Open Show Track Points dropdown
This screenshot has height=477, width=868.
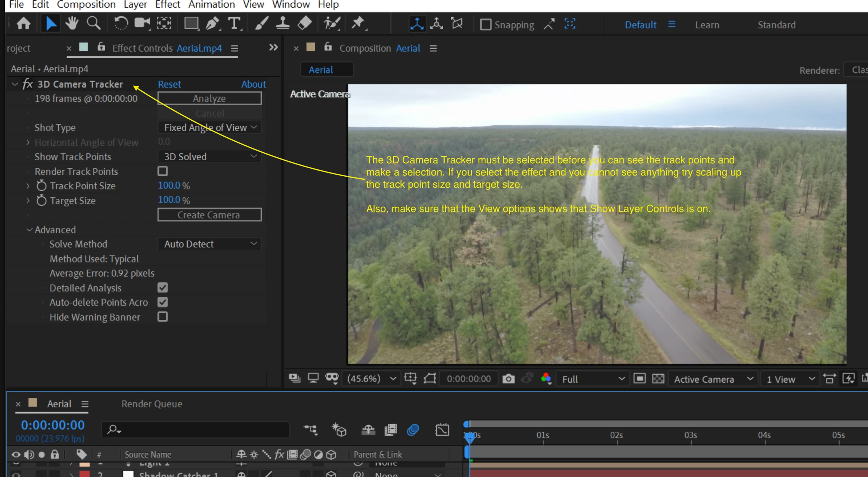pyautogui.click(x=210, y=157)
